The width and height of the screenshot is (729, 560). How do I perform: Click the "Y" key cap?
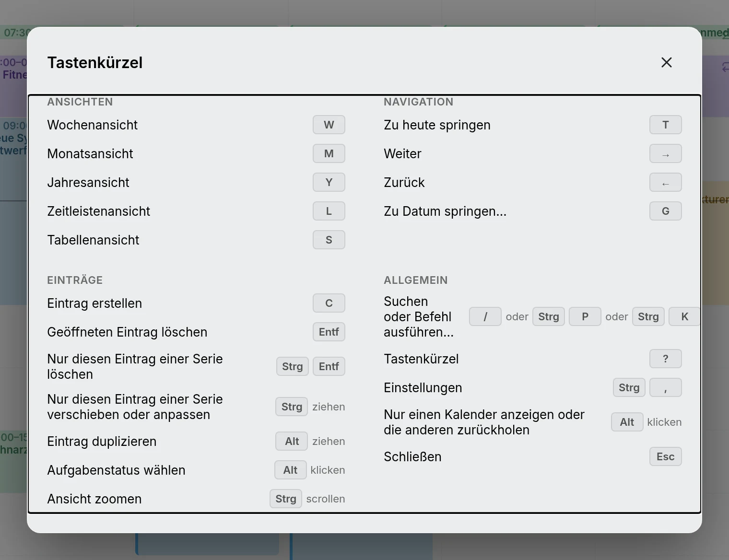click(x=329, y=182)
